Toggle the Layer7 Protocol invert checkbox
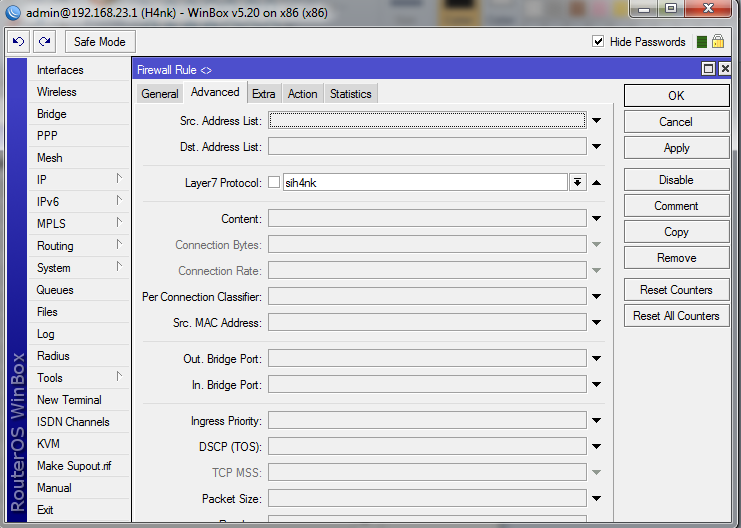 (274, 182)
